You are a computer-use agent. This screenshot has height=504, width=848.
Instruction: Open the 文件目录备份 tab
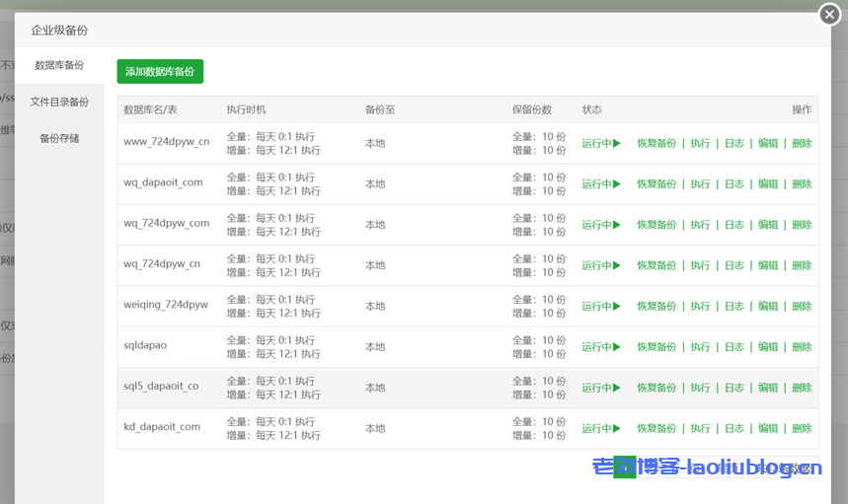[x=59, y=102]
